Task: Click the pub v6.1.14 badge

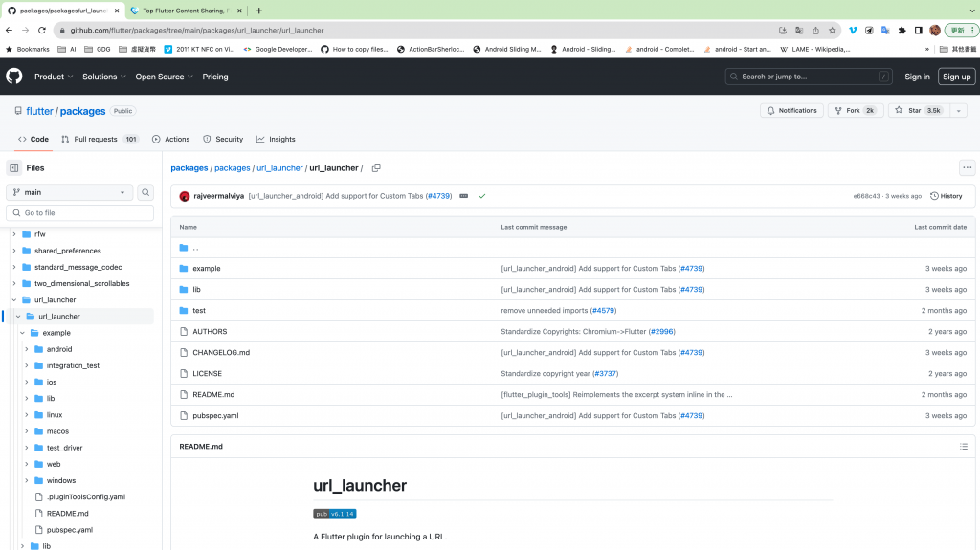Action: pyautogui.click(x=334, y=514)
